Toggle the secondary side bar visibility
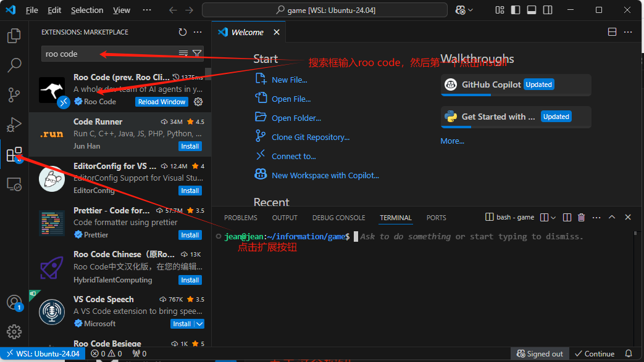The image size is (644, 362). (x=548, y=10)
